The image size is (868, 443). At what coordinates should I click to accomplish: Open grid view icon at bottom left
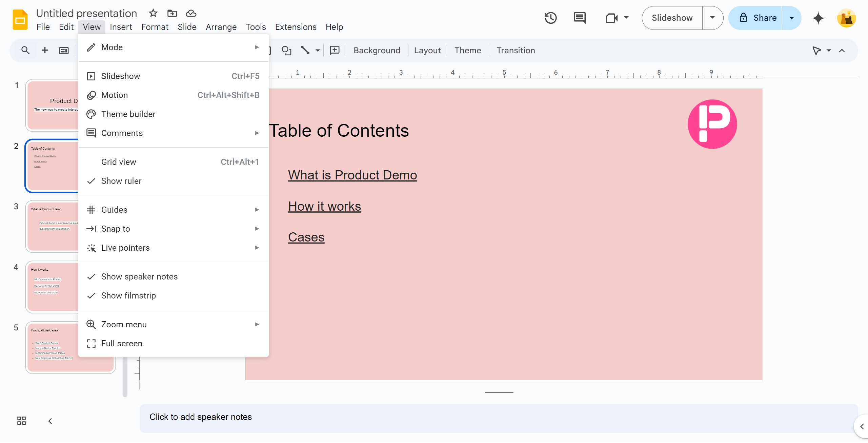(x=21, y=421)
